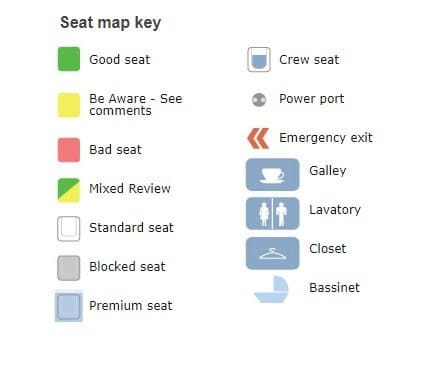The width and height of the screenshot is (428, 366).
Task: Click the Bassinet icon
Action: point(271,289)
